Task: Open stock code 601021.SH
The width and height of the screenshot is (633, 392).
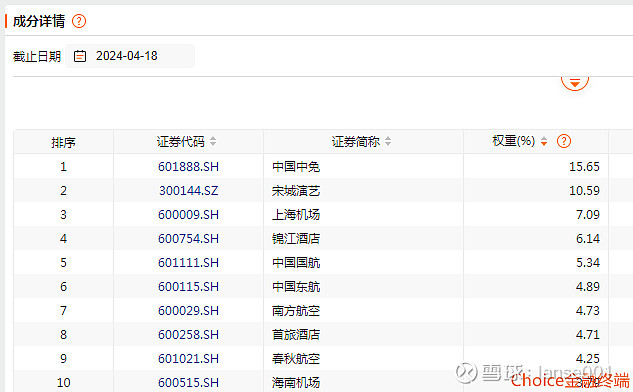Action: [188, 358]
